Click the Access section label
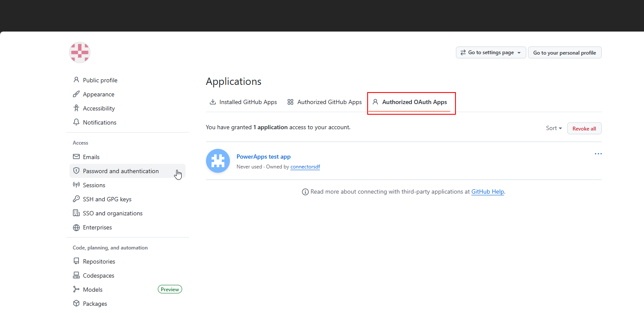Image resolution: width=644 pixels, height=313 pixels. (x=81, y=143)
